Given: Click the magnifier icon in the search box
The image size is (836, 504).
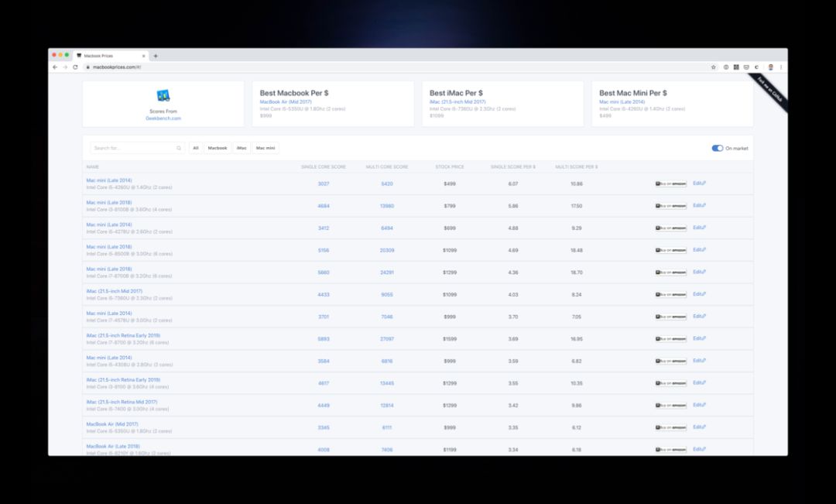Looking at the screenshot, I should pyautogui.click(x=179, y=149).
